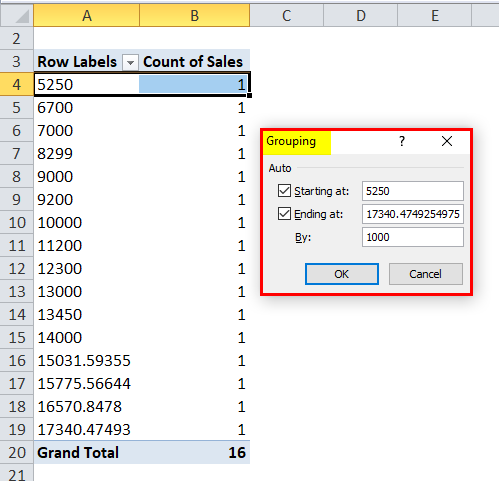Select the cell containing 15031.59355
Screen dimensions: 499x481
coord(87,361)
